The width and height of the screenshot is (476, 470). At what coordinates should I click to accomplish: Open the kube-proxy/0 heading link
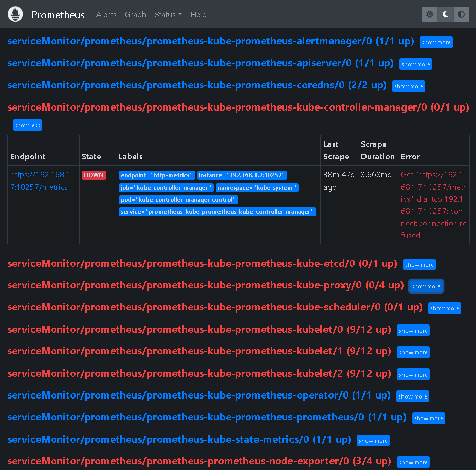click(205, 285)
